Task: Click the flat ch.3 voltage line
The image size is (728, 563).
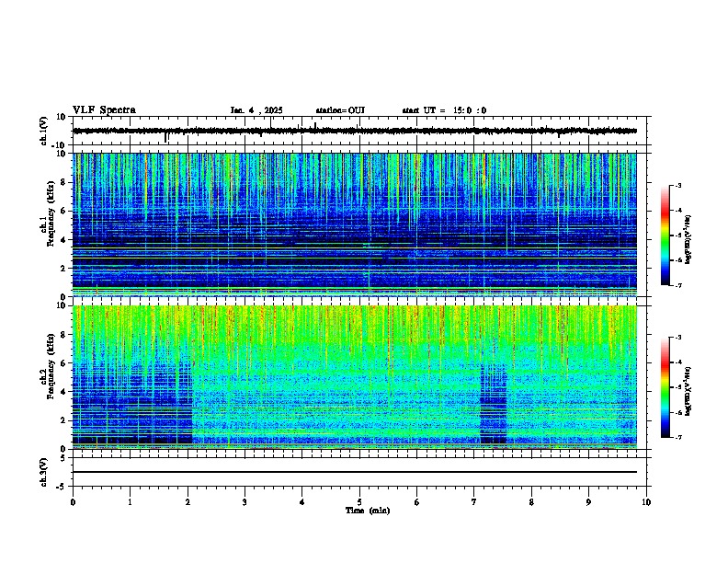Action: 355,472
